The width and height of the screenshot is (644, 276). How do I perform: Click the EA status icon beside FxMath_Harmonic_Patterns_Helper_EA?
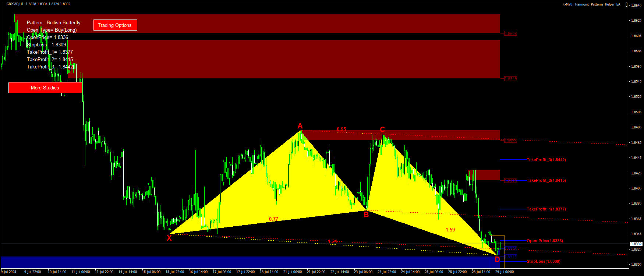click(x=627, y=4)
